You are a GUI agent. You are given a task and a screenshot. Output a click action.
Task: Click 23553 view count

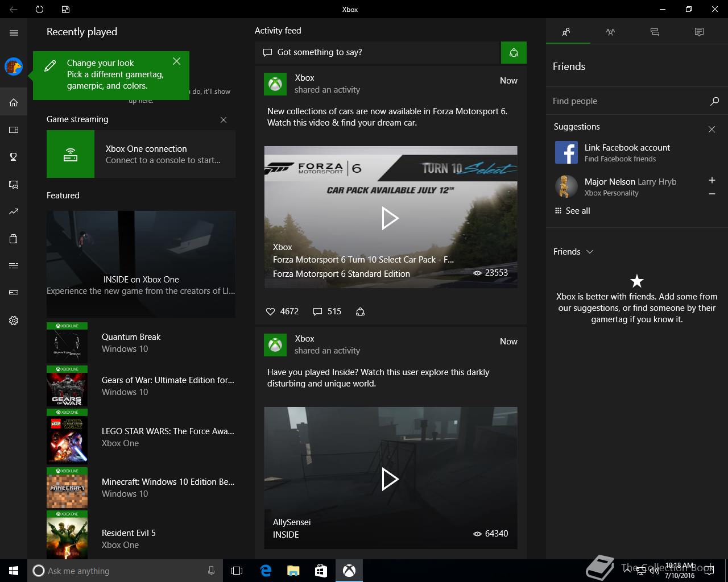[490, 273]
